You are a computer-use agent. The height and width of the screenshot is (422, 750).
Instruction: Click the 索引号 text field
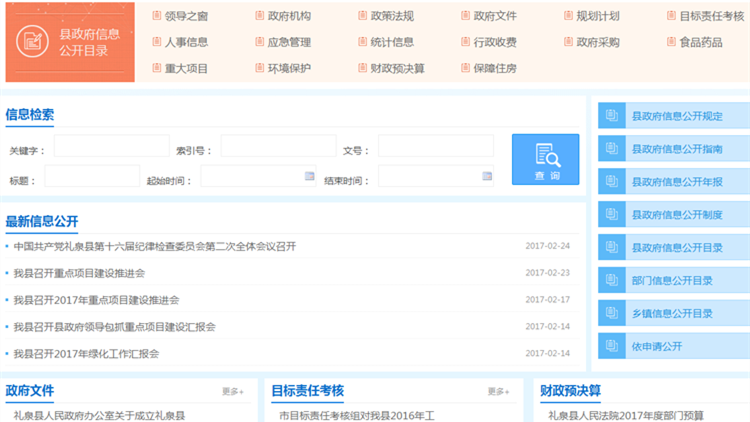[x=278, y=147]
